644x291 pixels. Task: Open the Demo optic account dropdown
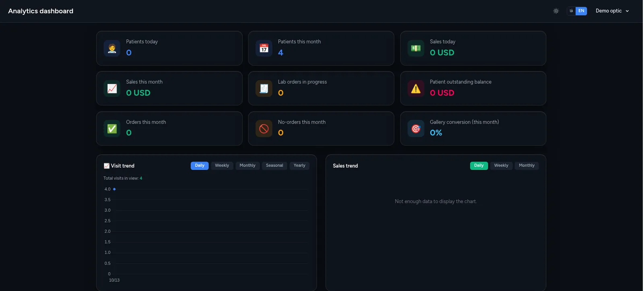[612, 11]
